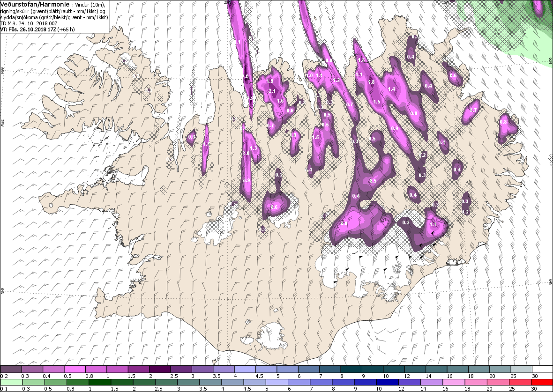Click the light periwinkle snow swatch between 4 and 4.5
The width and height of the screenshot is (553, 392).
[x=245, y=369]
